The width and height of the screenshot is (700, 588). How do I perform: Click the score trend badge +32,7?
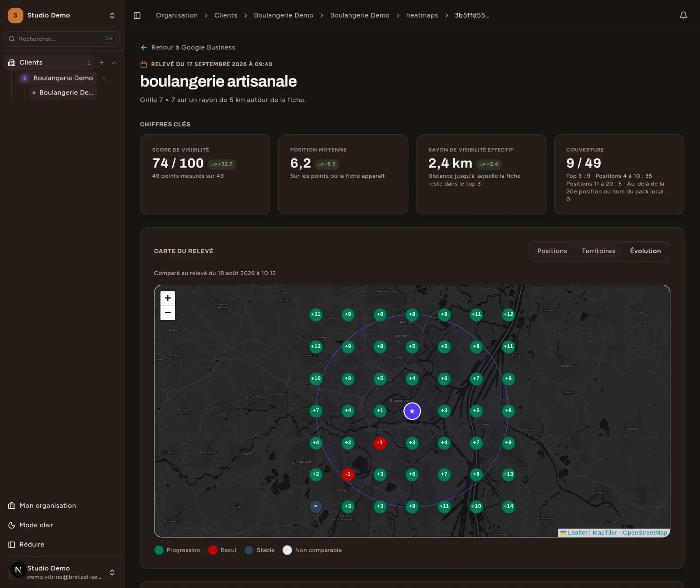pyautogui.click(x=222, y=164)
